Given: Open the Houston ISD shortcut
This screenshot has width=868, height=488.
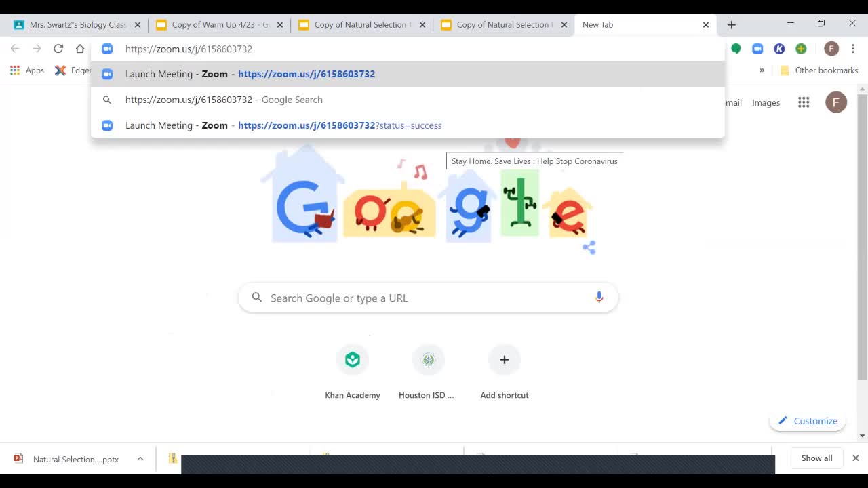Looking at the screenshot, I should pos(428,371).
